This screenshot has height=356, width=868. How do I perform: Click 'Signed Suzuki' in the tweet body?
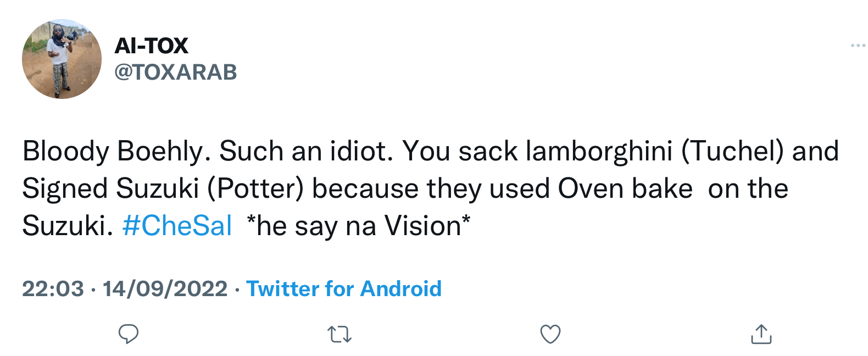coord(110,188)
